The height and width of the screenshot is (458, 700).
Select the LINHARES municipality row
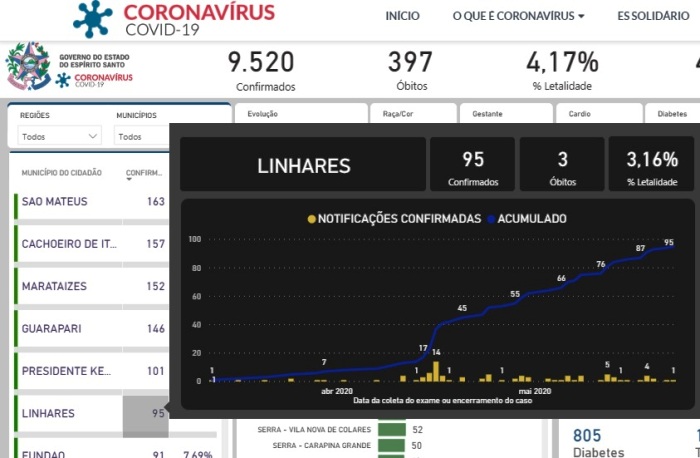coord(92,413)
